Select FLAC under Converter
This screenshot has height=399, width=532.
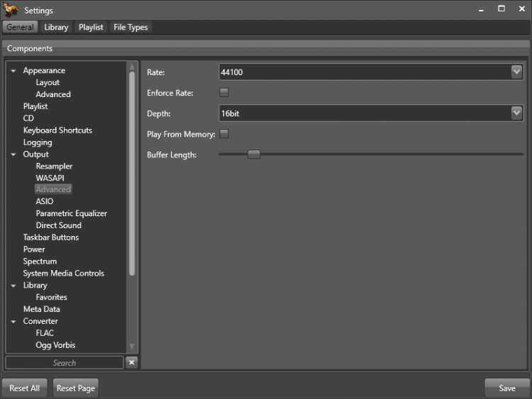[45, 333]
